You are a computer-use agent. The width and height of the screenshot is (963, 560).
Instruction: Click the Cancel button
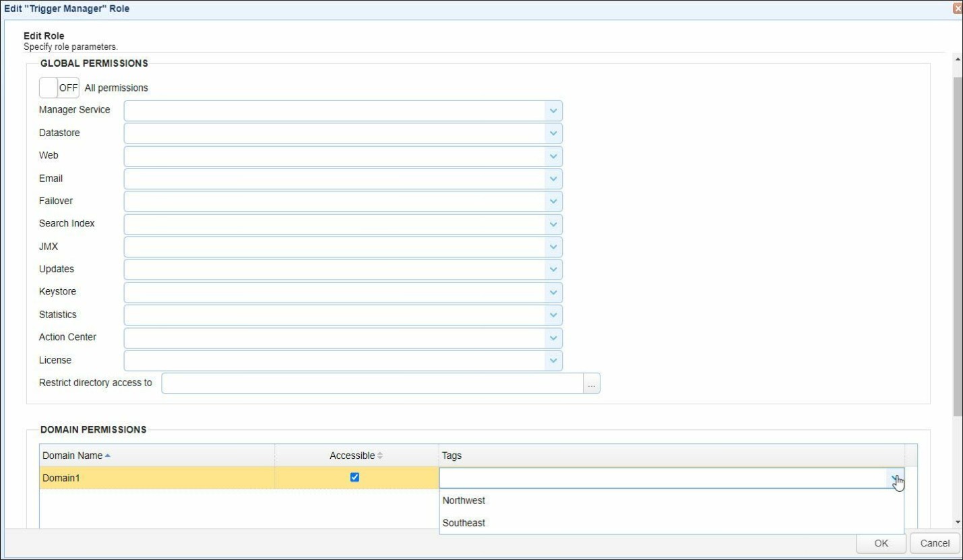[x=935, y=543]
